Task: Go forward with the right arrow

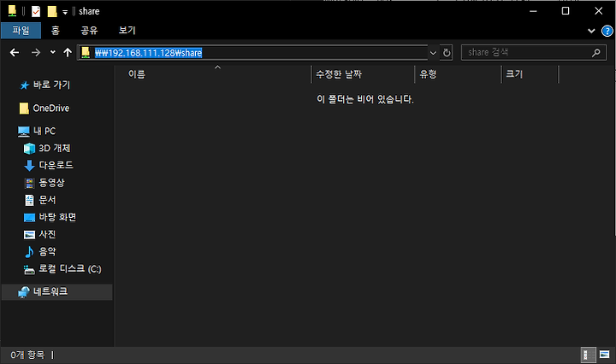Action: [x=36, y=52]
